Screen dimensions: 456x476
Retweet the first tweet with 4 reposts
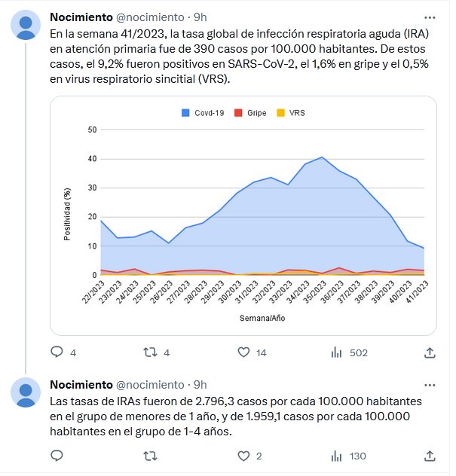point(151,352)
